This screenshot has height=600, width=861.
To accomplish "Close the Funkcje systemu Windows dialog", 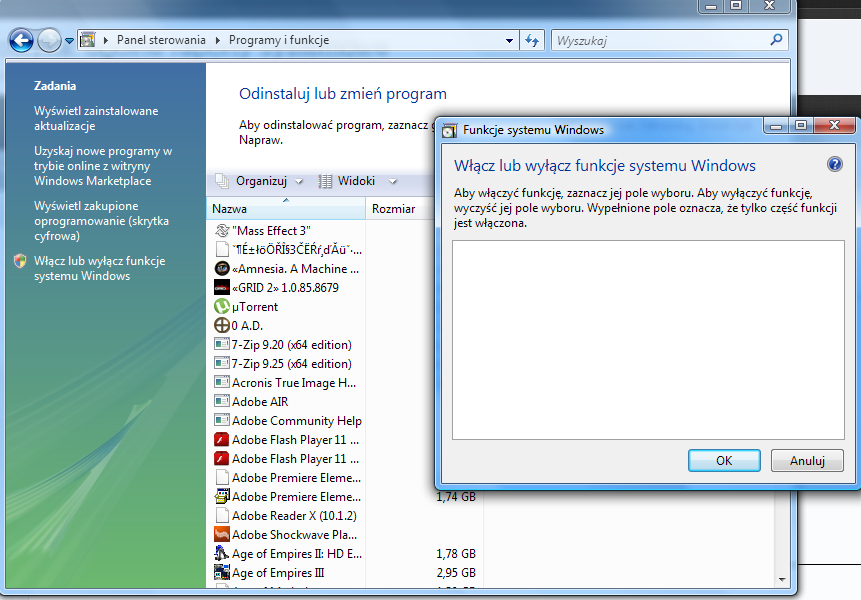I will (x=834, y=125).
